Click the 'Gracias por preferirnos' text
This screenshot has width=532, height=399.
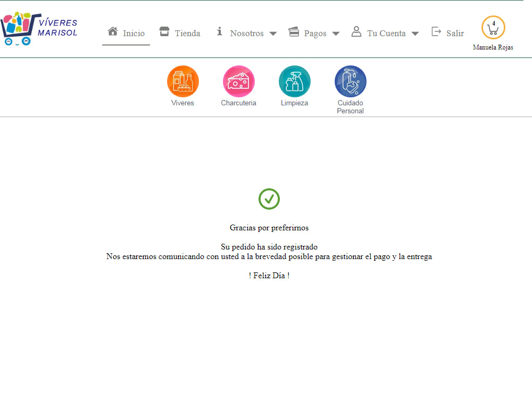point(269,228)
